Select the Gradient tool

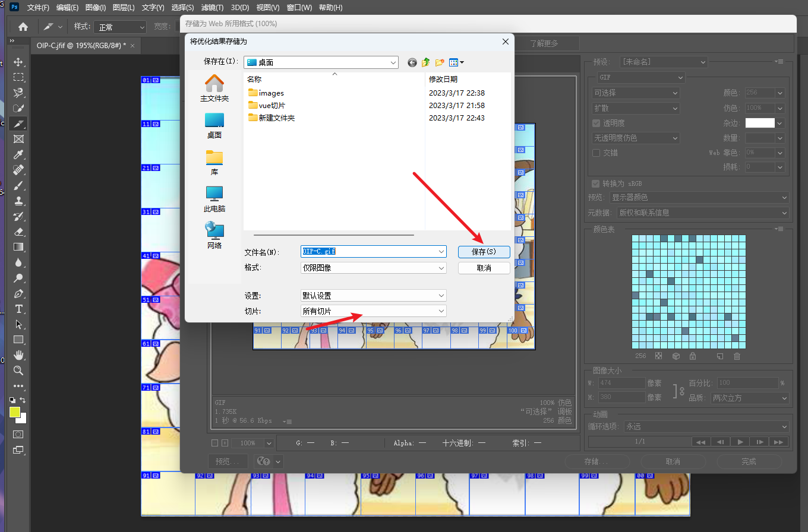[x=18, y=247]
